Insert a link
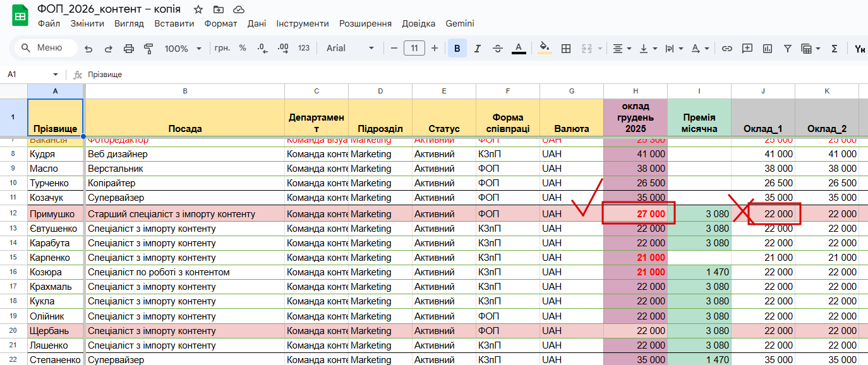This screenshot has height=365, width=868. (x=727, y=48)
